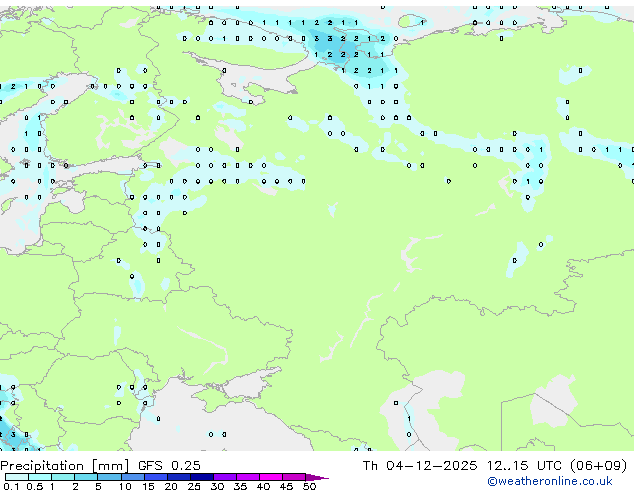Screen dimensions: 634x490
Task: Click the '45' legend scale label
Action: [x=286, y=486]
